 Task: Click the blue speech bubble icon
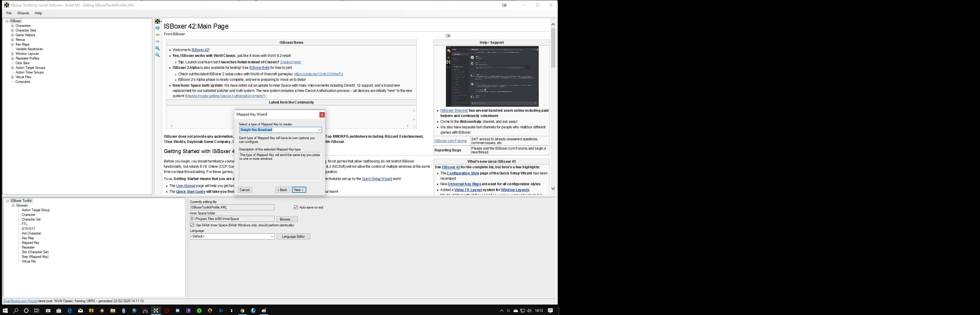tap(157, 28)
